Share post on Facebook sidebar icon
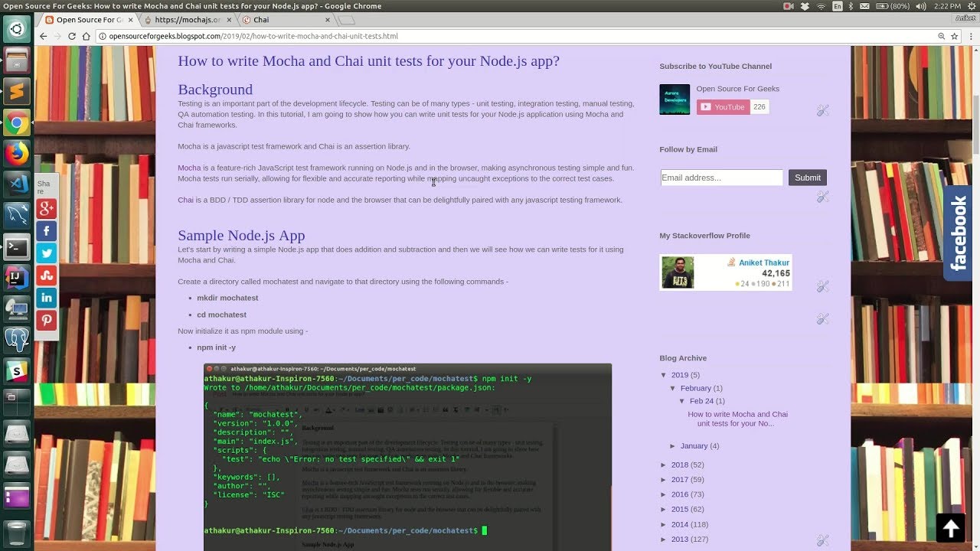Viewport: 980px width, 551px height. click(47, 230)
